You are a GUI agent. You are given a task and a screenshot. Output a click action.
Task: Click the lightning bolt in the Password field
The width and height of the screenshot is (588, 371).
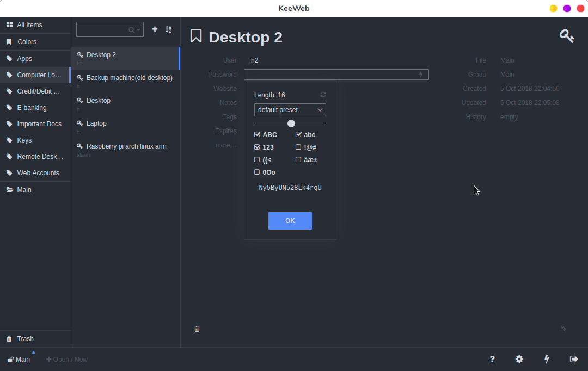click(x=420, y=75)
